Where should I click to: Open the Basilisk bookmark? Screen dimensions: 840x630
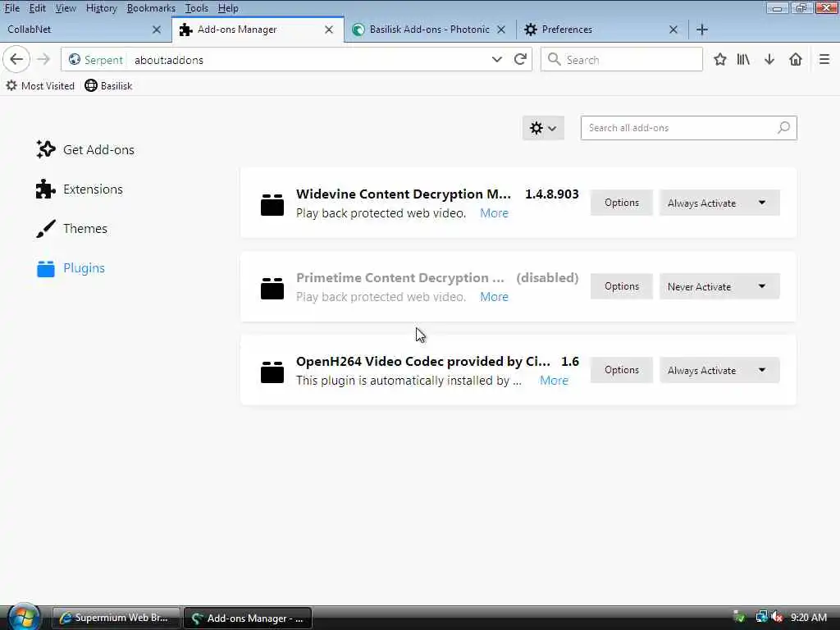point(108,85)
